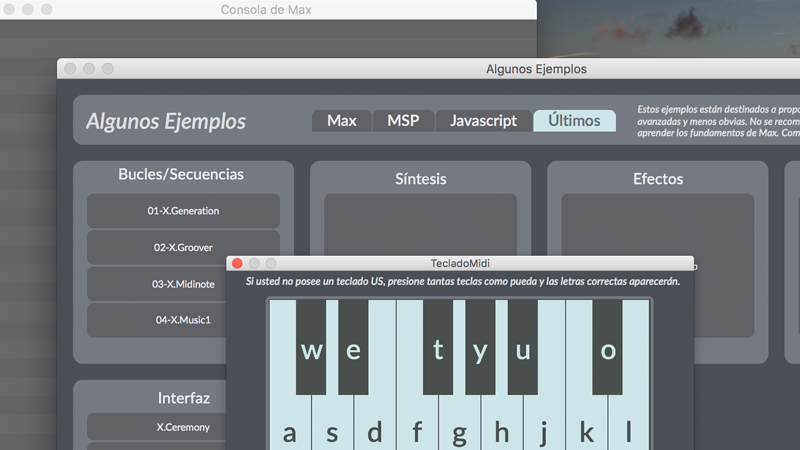Viewport: 800px width, 450px height.
Task: Select the 04-X.Music1 example
Action: point(183,320)
